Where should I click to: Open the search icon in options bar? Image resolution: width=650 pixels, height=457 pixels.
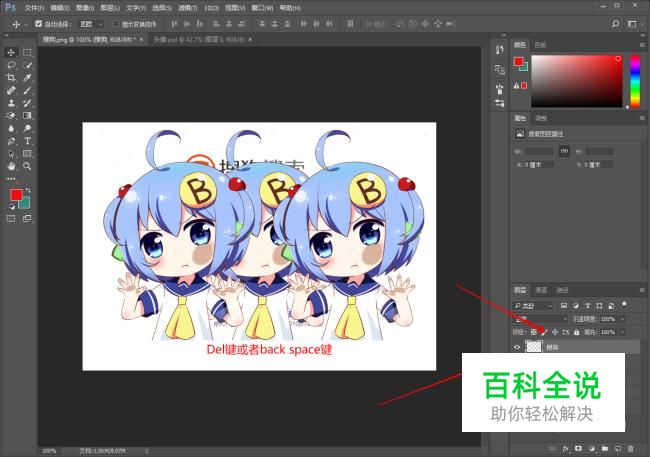pos(616,24)
